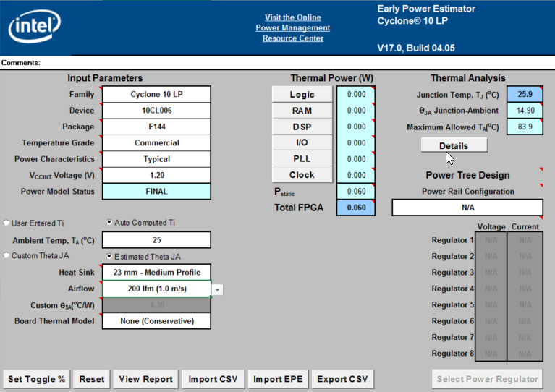Click the Junction Temp value 25.9
The width and height of the screenshot is (555, 392).
click(525, 94)
